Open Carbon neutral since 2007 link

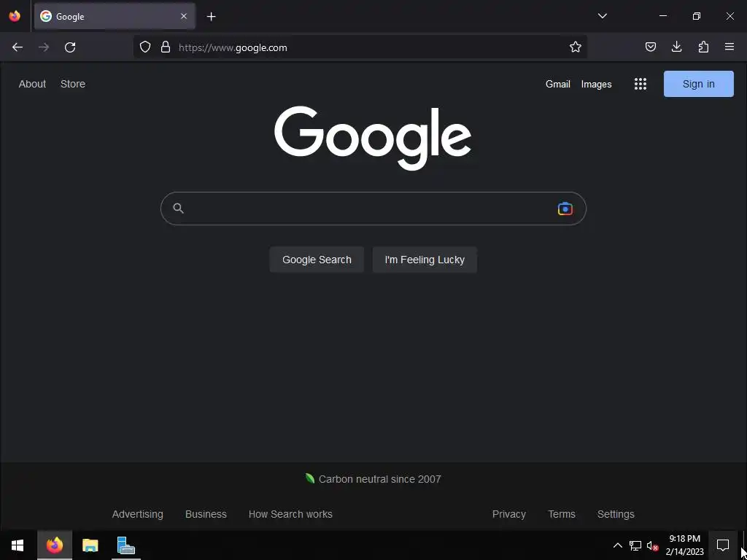(x=373, y=479)
